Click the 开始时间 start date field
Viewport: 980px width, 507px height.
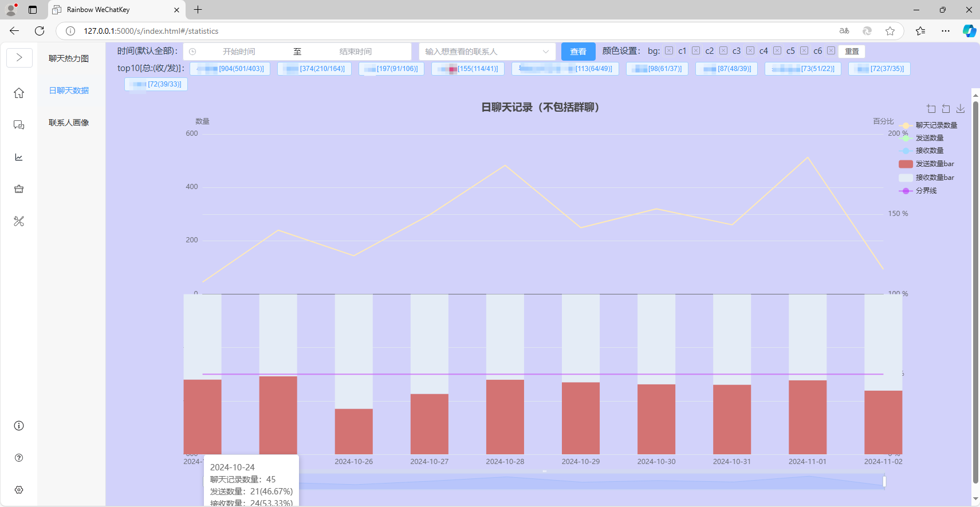click(x=239, y=52)
